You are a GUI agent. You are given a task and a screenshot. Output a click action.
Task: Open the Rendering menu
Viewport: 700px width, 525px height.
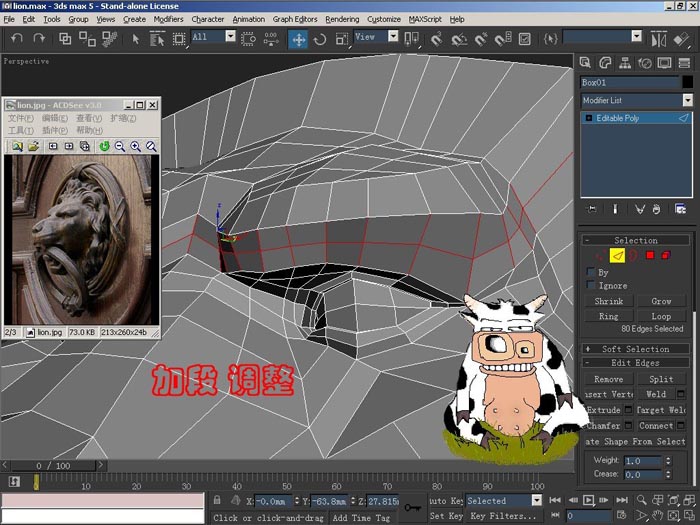click(342, 19)
